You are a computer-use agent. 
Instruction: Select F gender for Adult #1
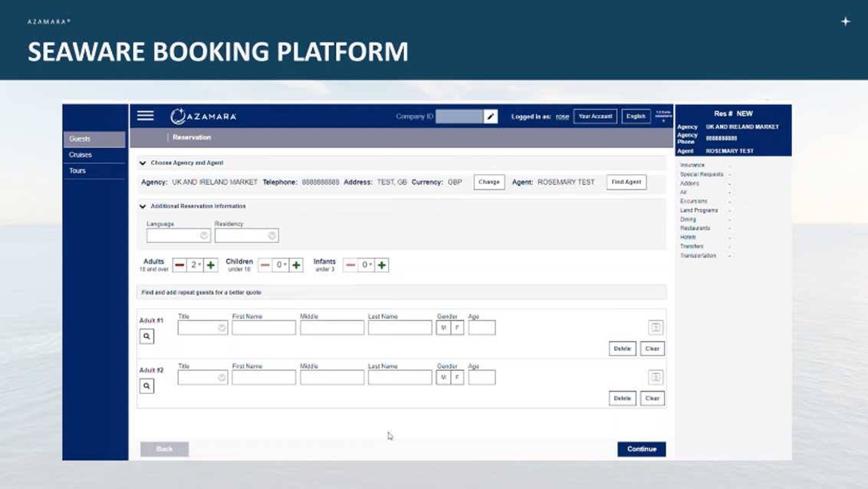tap(457, 328)
